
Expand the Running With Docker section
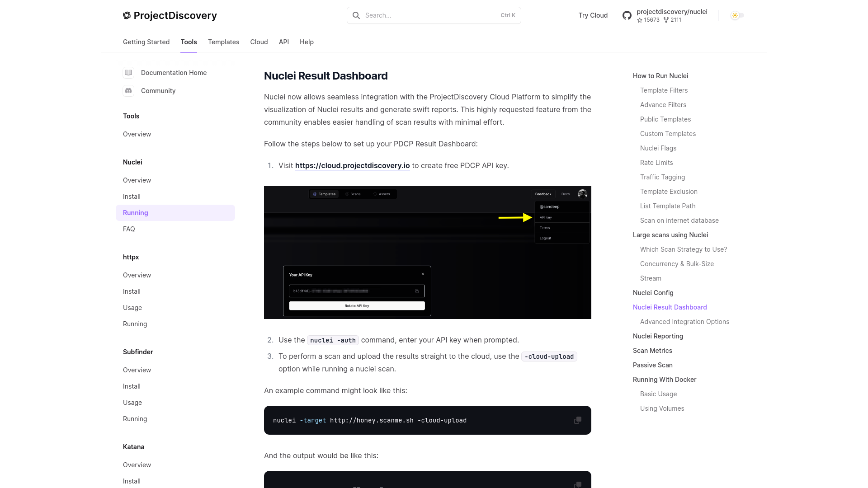click(x=664, y=379)
